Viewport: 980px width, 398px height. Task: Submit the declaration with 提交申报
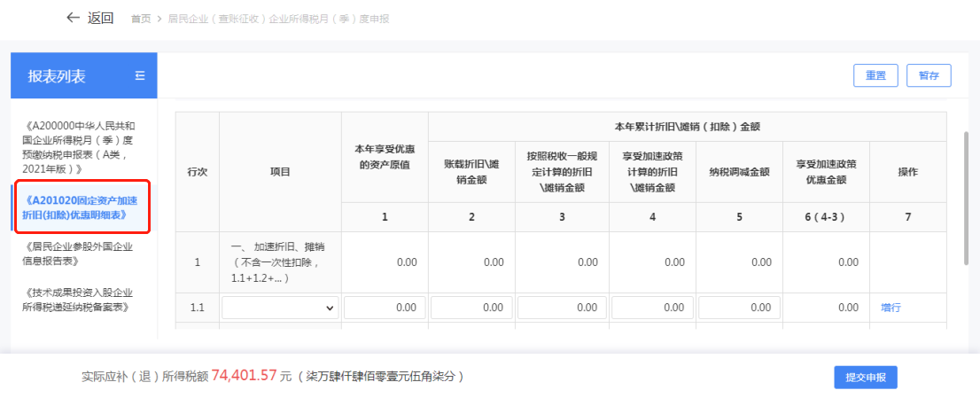866,377
